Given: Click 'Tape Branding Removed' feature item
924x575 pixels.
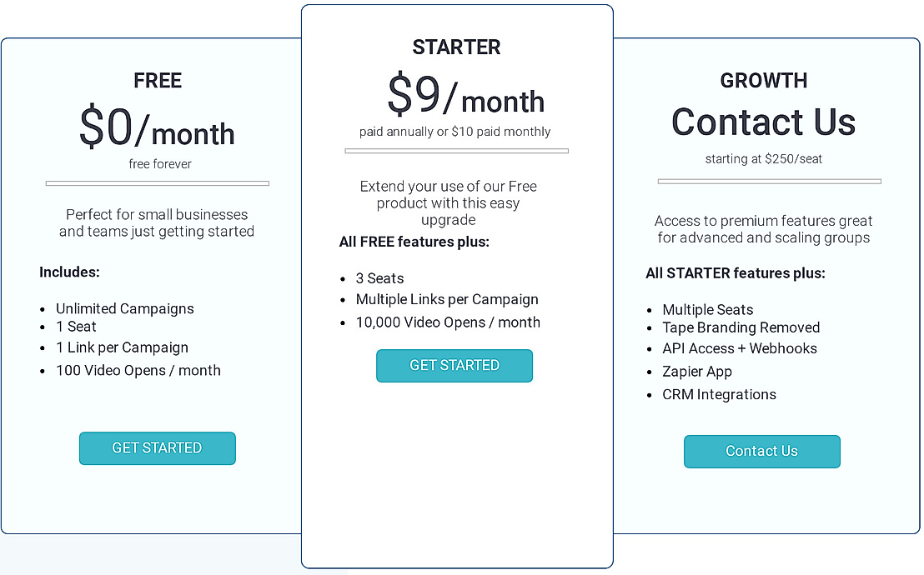Looking at the screenshot, I should click(741, 327).
